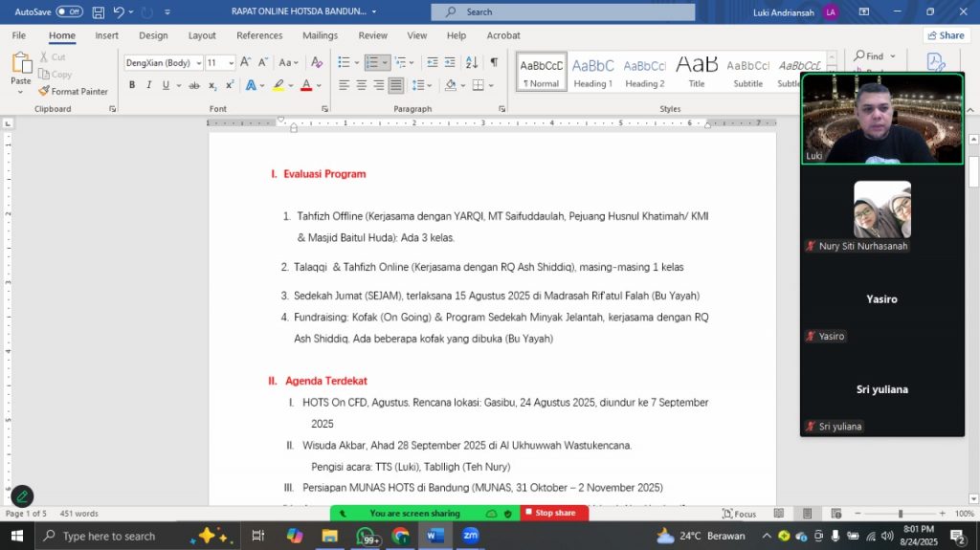
Task: Toggle Italic formatting
Action: (148, 85)
